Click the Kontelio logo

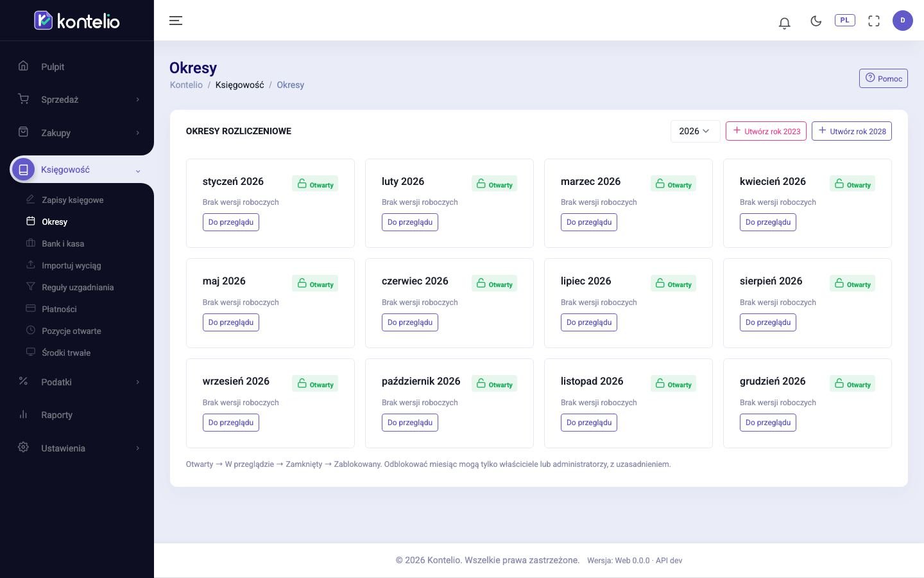77,21
